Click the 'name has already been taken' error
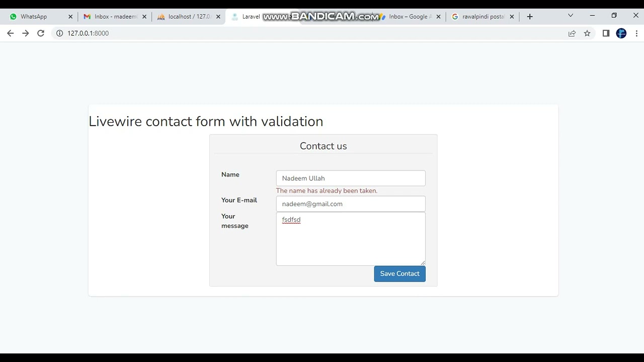The height and width of the screenshot is (362, 644). click(327, 191)
